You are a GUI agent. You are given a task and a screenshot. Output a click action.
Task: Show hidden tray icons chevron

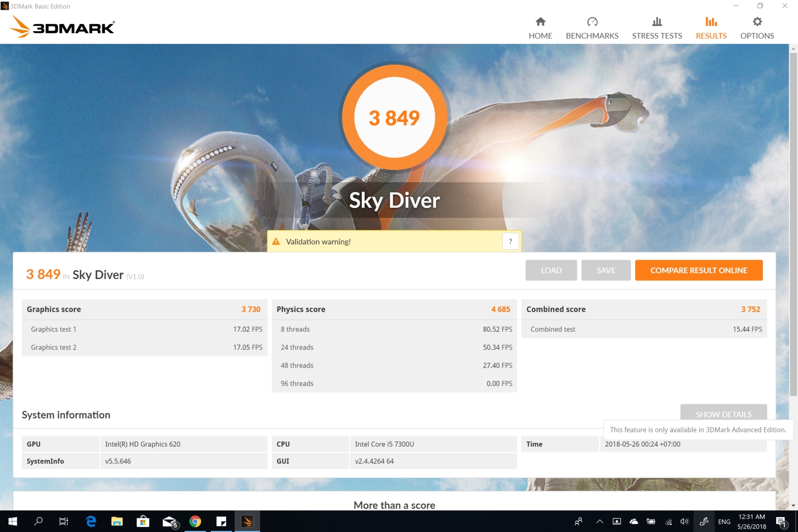click(599, 521)
